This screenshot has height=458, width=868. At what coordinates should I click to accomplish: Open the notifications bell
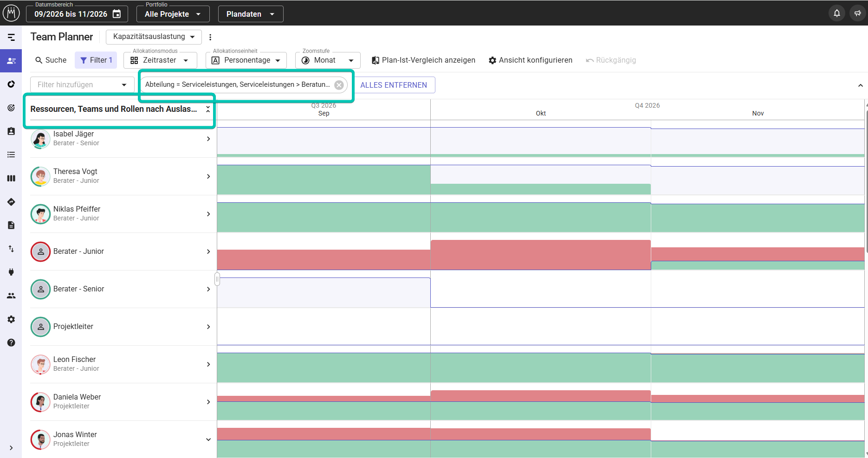(836, 13)
